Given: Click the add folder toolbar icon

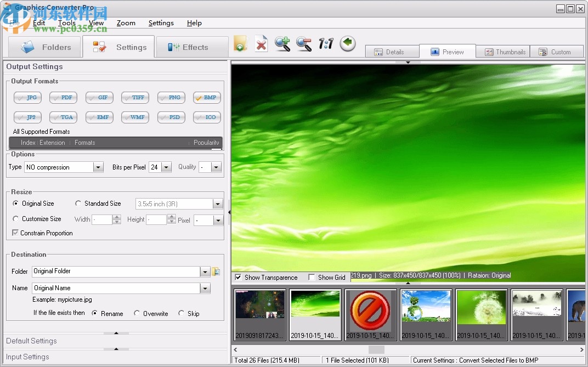Looking at the screenshot, I should tap(240, 43).
